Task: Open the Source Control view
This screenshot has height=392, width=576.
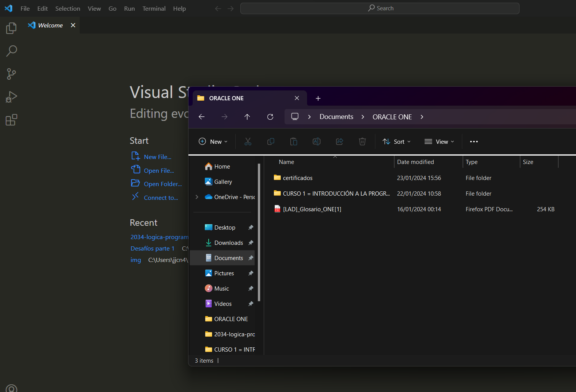Action: tap(11, 74)
